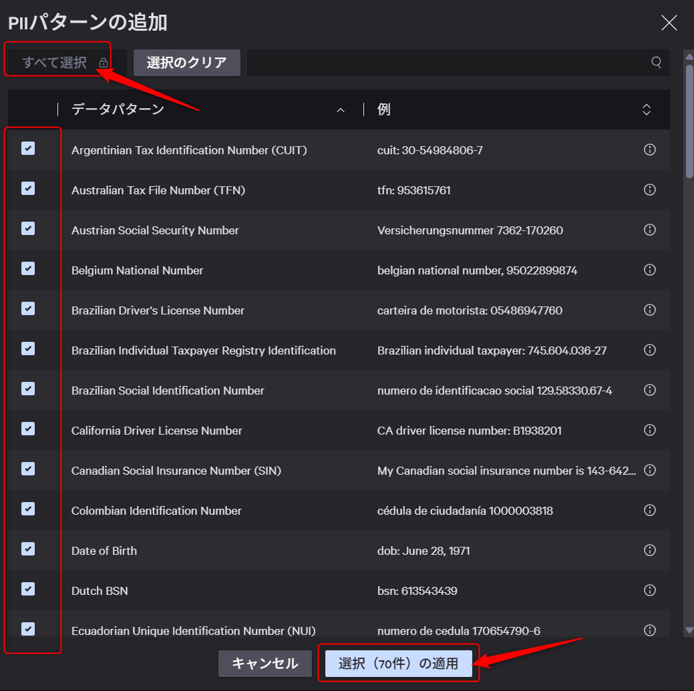Open info for Canadian Social Insurance Number

point(649,470)
